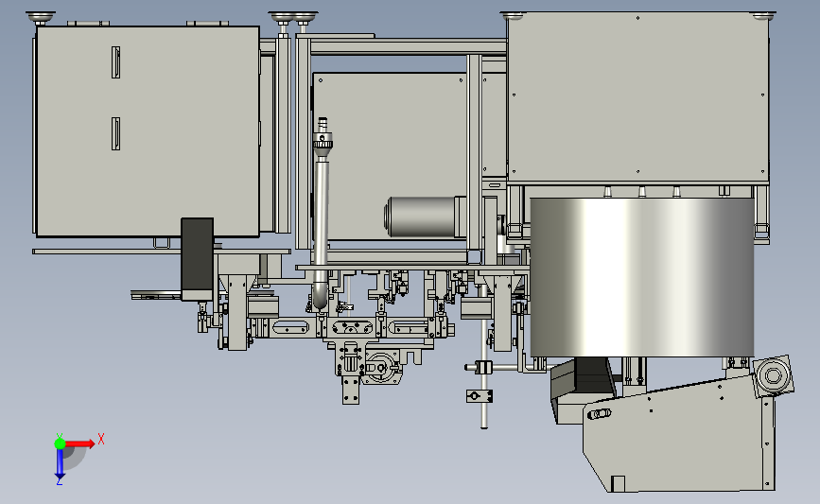This screenshot has width=820, height=504.
Task: Click the red X label of the triad
Action: [101, 439]
